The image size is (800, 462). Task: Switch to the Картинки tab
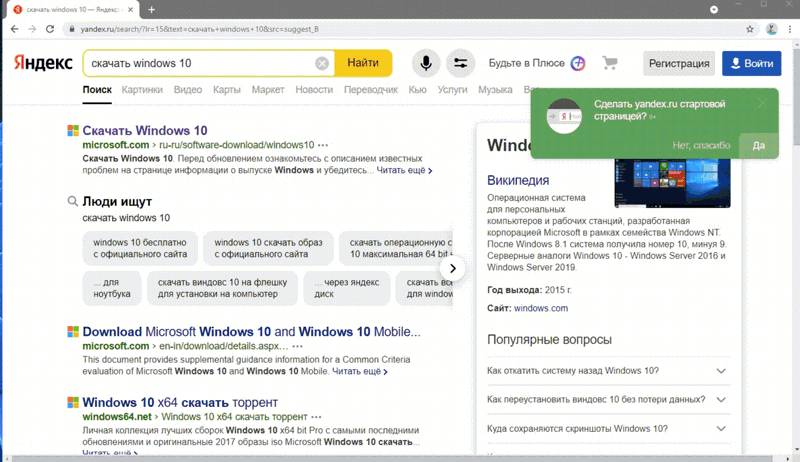coord(142,90)
